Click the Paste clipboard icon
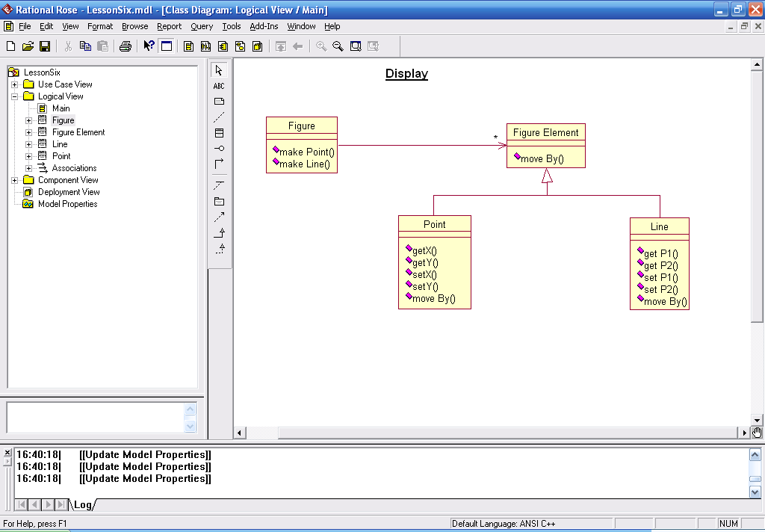The image size is (765, 532). (x=102, y=46)
